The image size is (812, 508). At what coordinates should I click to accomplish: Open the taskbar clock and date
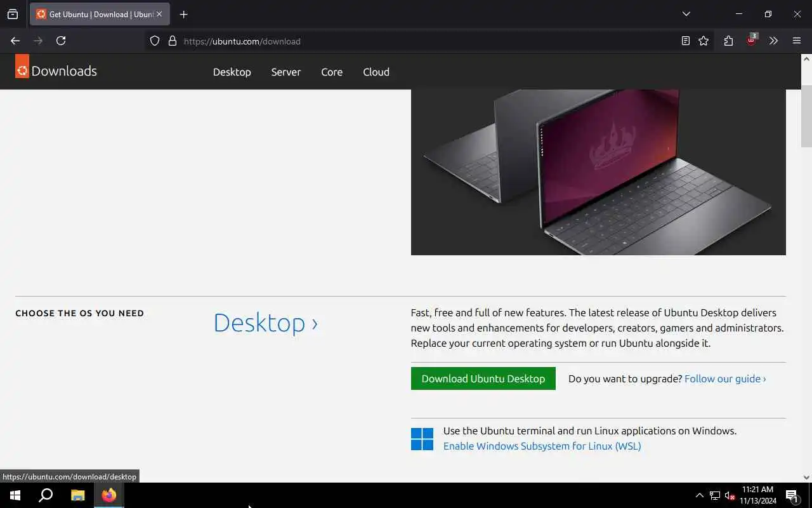758,495
